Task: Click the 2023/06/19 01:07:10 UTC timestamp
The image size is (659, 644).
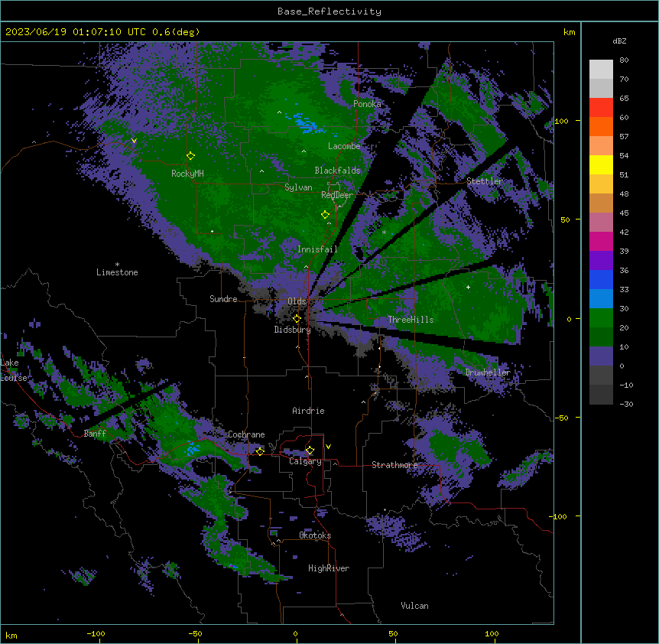Action: (x=76, y=32)
